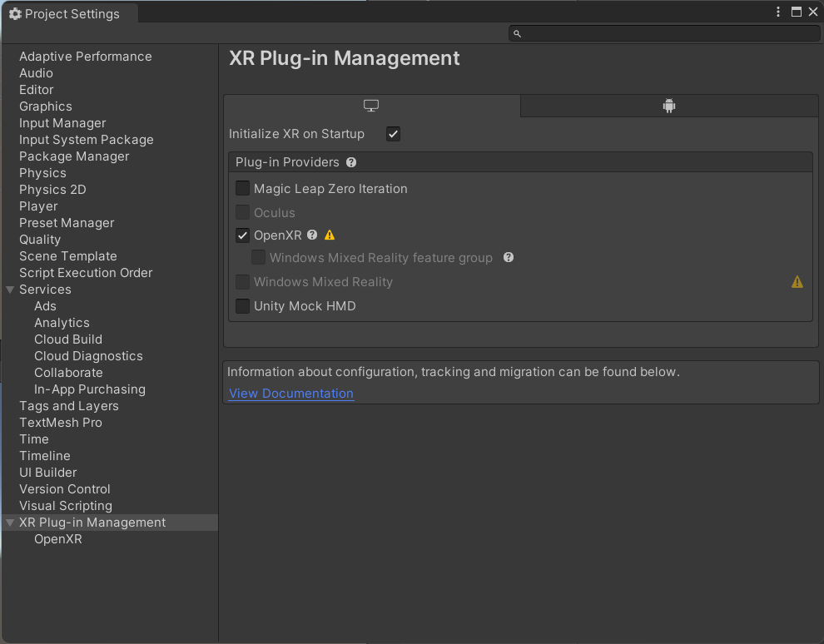The height and width of the screenshot is (644, 824).
Task: Open Player settings
Action: (38, 206)
